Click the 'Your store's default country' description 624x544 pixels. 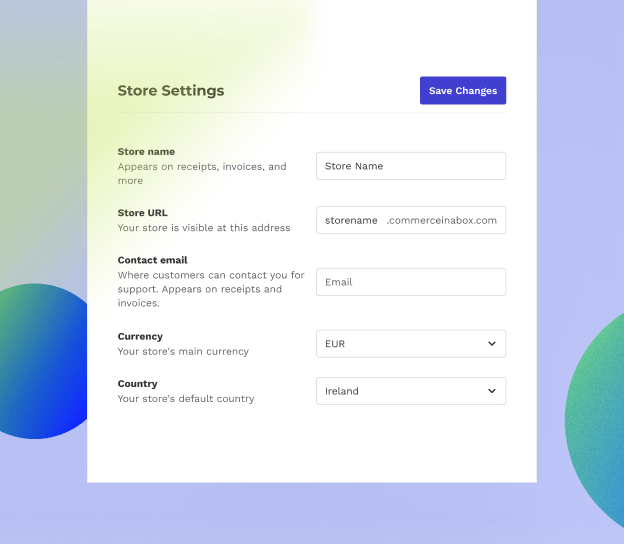click(x=186, y=399)
